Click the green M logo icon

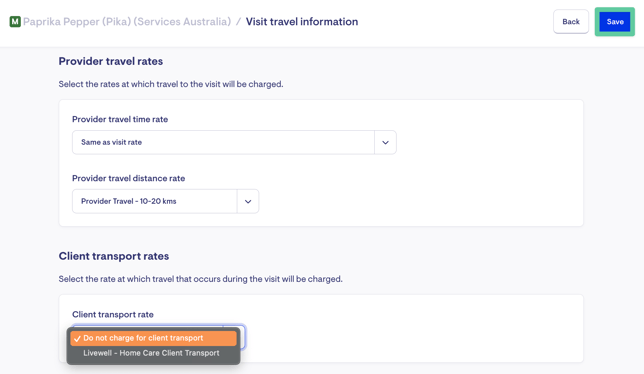tap(15, 21)
